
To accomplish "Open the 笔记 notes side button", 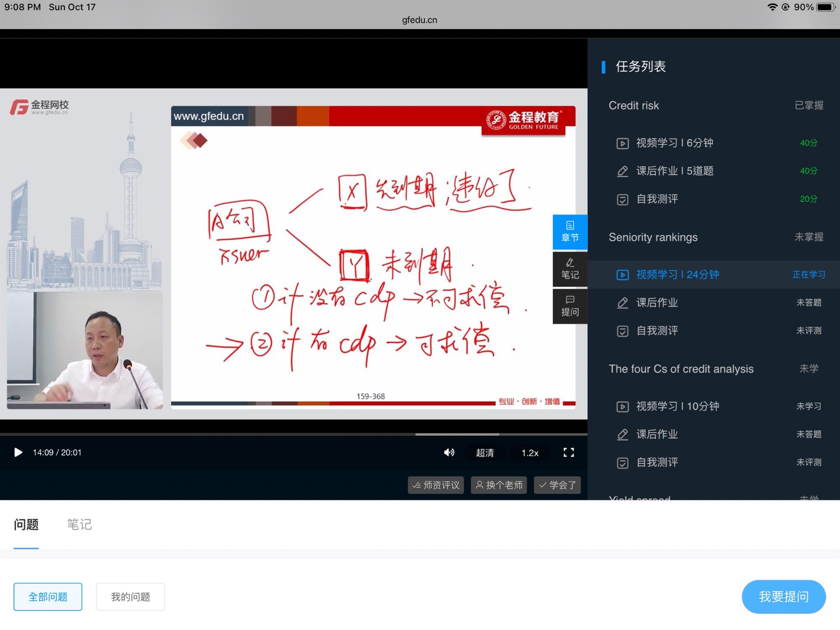I will pos(570,269).
